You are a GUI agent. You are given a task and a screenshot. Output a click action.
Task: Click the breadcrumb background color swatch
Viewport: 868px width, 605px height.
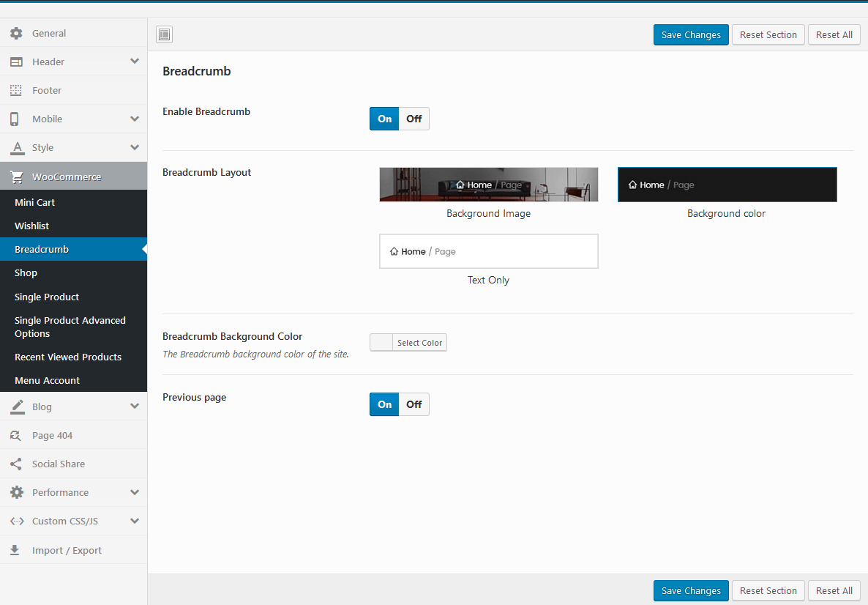tap(381, 342)
